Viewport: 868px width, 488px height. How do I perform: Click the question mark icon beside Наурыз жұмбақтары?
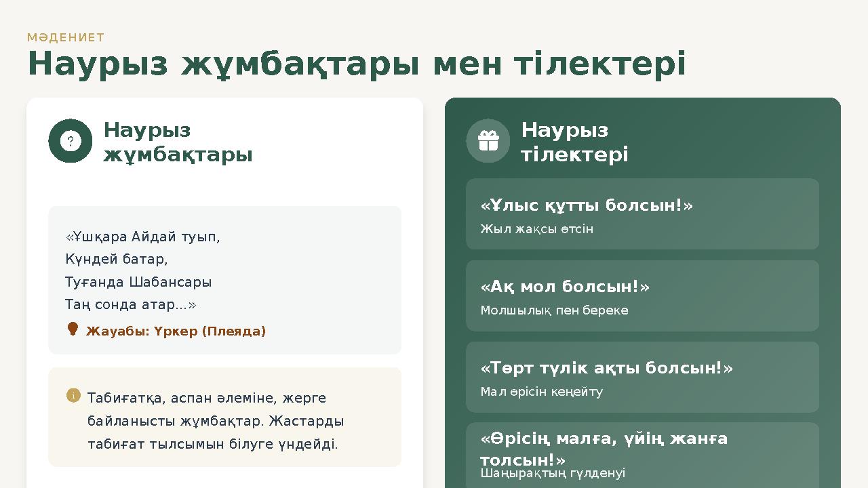pyautogui.click(x=69, y=140)
